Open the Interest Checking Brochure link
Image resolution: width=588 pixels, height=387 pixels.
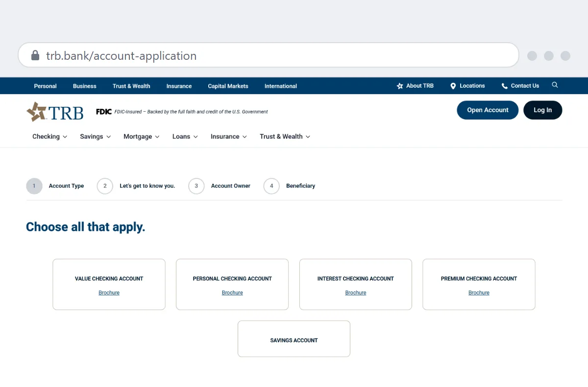point(356,292)
